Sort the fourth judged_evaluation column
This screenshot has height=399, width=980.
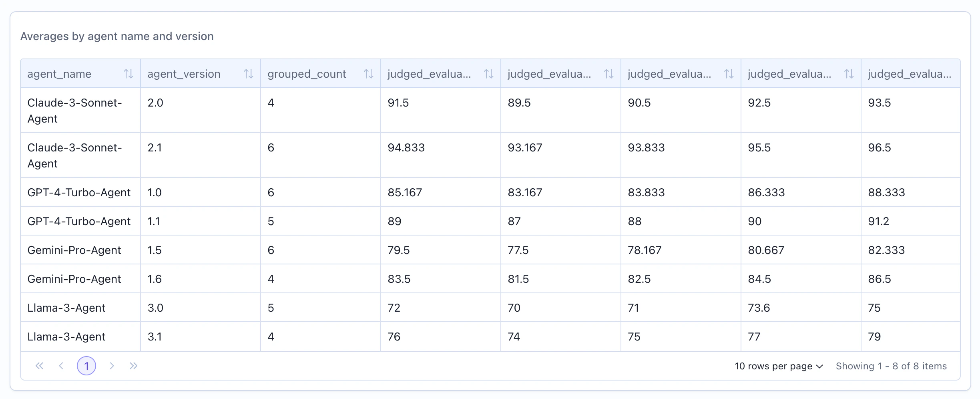click(849, 74)
